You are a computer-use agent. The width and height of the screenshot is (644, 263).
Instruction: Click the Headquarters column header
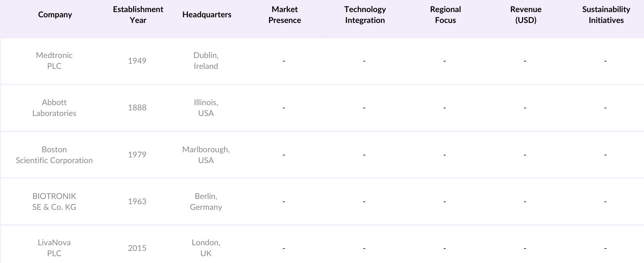(206, 14)
